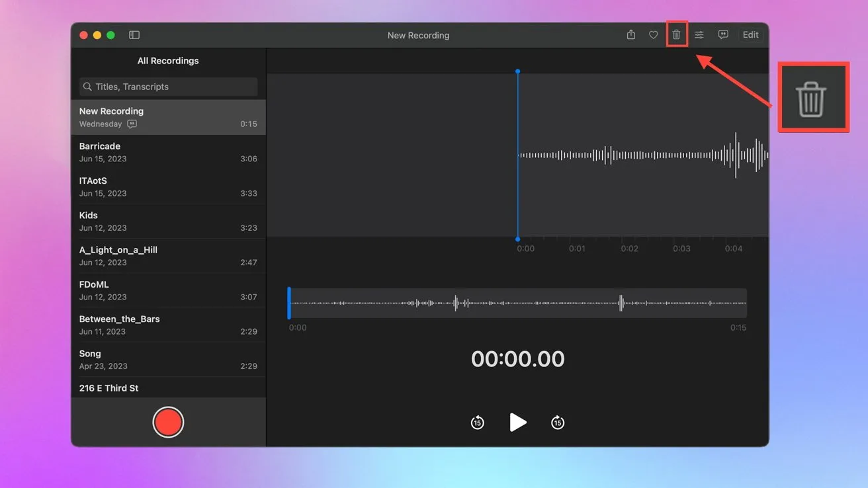
Task: Select the Between_the_Bars recording
Action: click(x=168, y=325)
